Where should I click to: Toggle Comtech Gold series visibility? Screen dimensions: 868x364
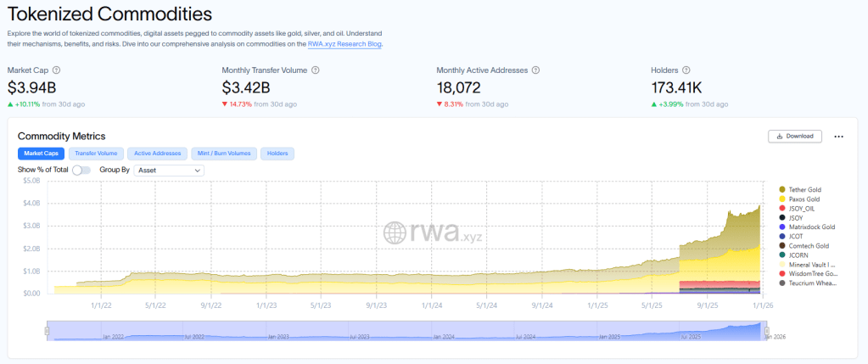[x=809, y=245]
